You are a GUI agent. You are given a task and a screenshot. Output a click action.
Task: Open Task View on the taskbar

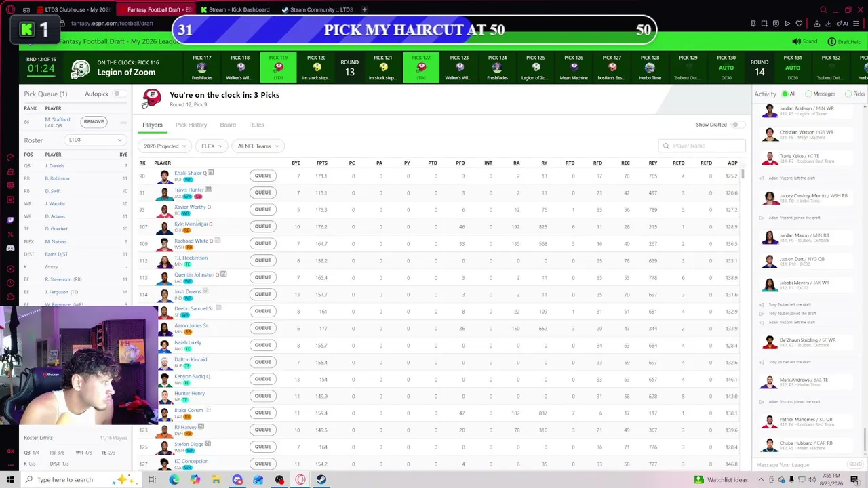pos(153,479)
